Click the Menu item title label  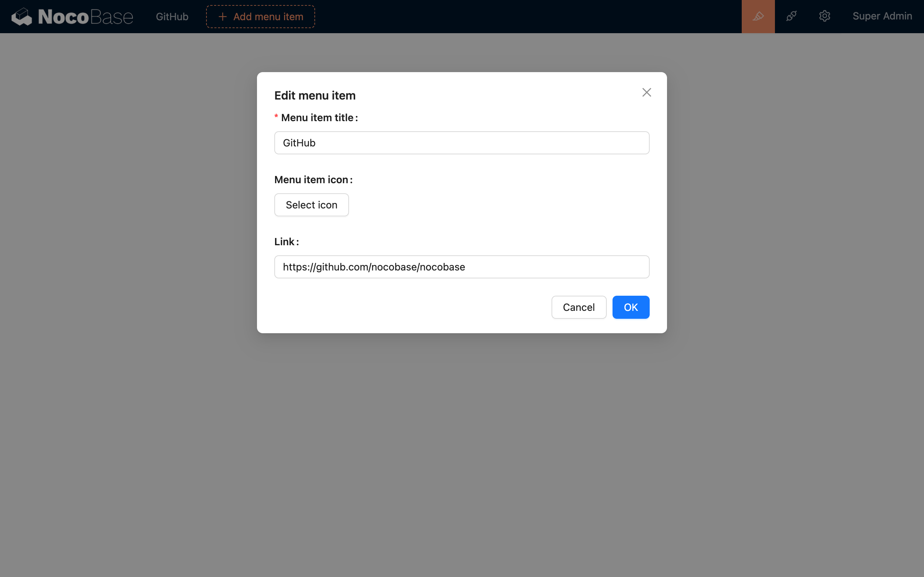[317, 118]
